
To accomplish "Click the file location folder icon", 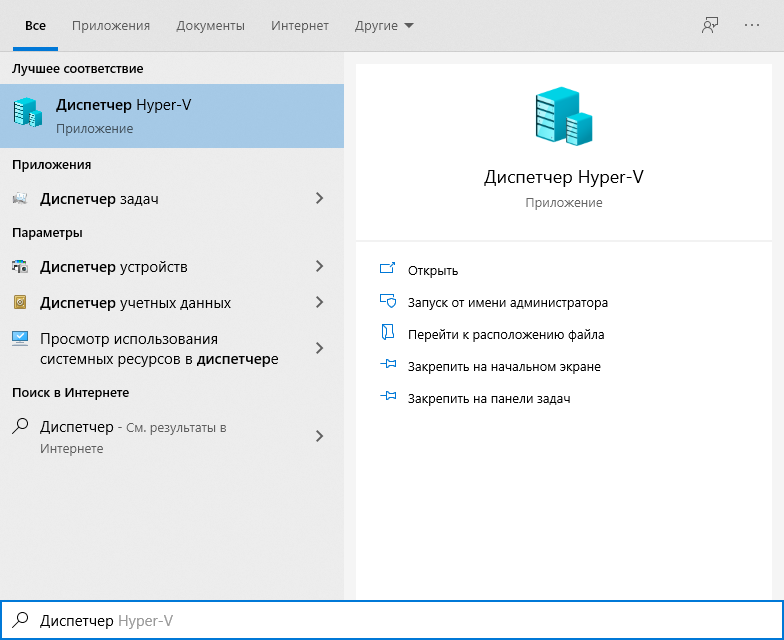I will click(x=388, y=332).
